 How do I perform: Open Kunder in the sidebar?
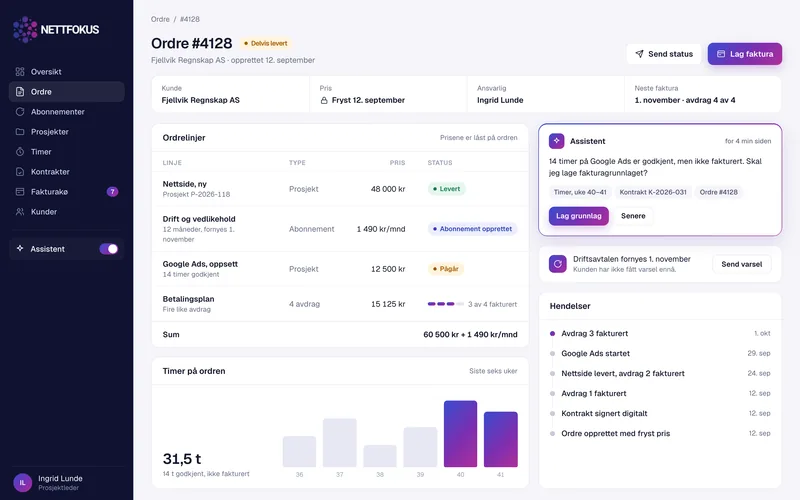66,212
